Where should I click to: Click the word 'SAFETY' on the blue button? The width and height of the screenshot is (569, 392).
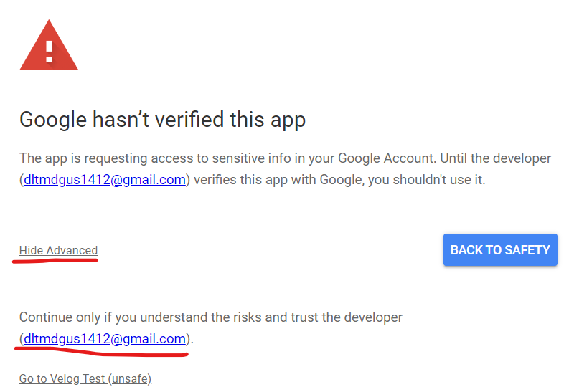[527, 250]
